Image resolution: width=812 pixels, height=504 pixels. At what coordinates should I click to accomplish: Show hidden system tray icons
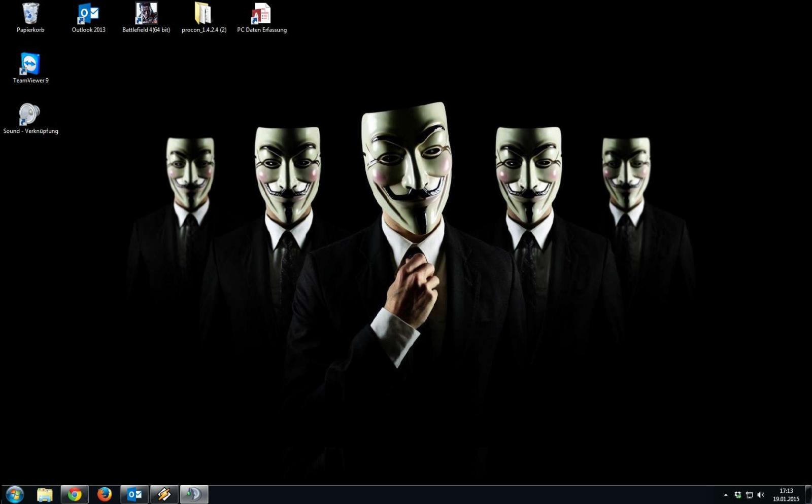726,495
